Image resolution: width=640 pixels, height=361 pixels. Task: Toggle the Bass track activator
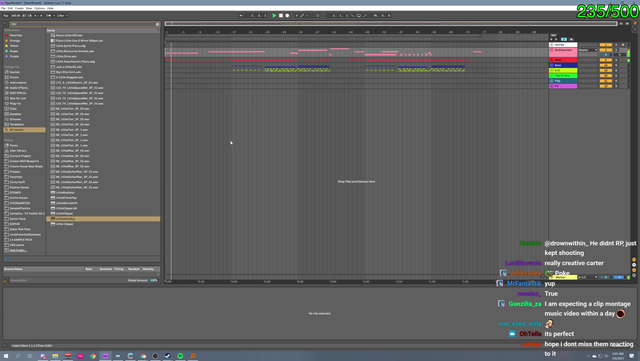606,65
